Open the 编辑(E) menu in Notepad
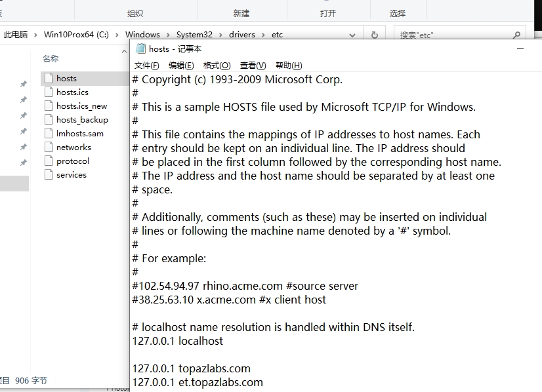 point(181,66)
